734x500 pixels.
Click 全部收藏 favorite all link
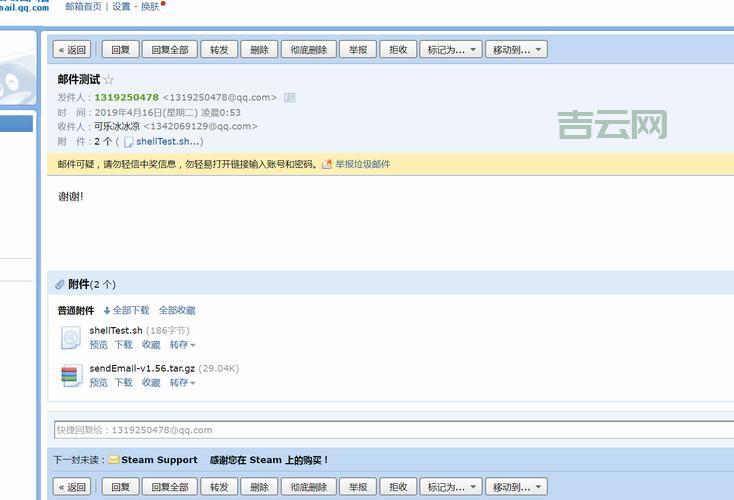(x=177, y=310)
